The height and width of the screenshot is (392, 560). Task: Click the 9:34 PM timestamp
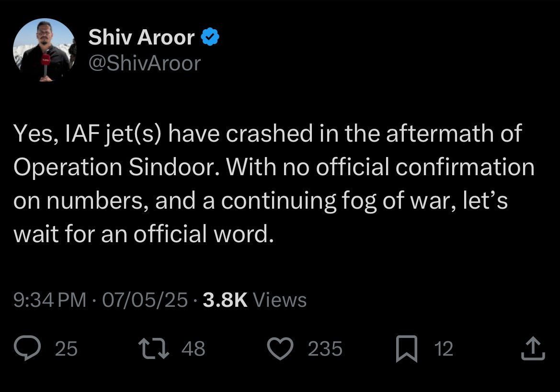(50, 300)
